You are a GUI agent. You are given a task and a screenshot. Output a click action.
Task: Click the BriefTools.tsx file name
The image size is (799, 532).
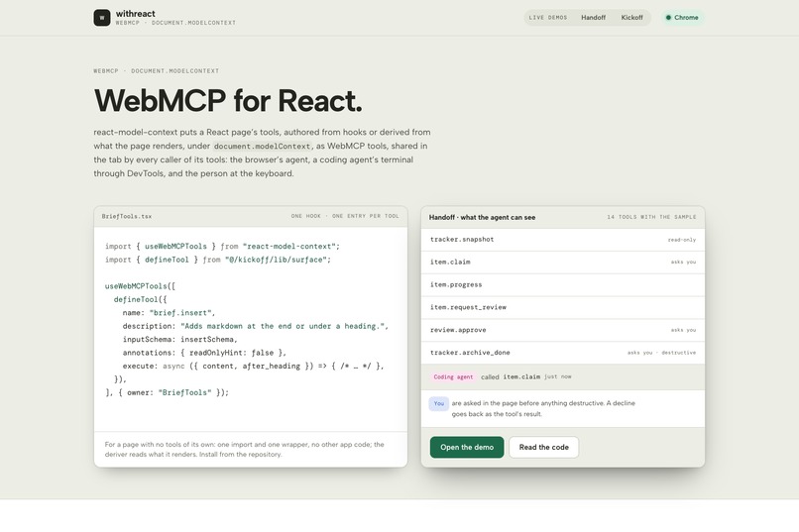[x=126, y=216]
